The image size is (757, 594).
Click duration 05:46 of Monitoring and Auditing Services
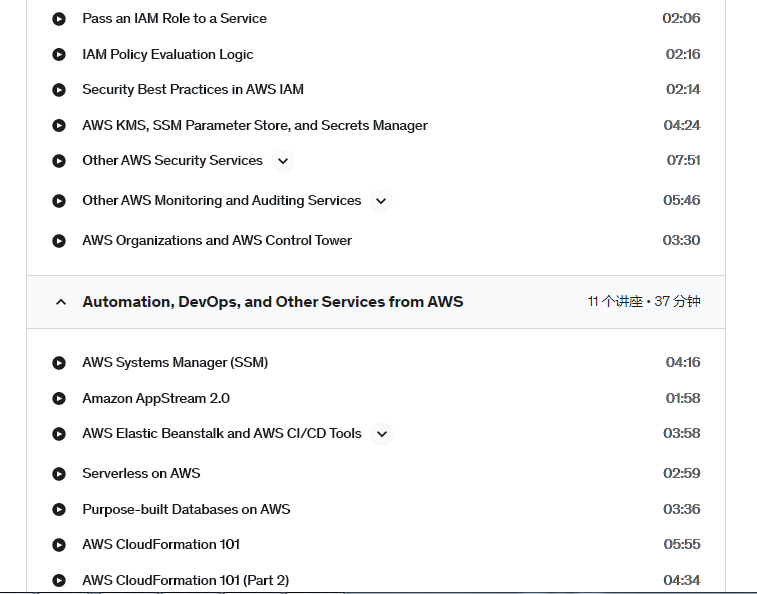682,200
